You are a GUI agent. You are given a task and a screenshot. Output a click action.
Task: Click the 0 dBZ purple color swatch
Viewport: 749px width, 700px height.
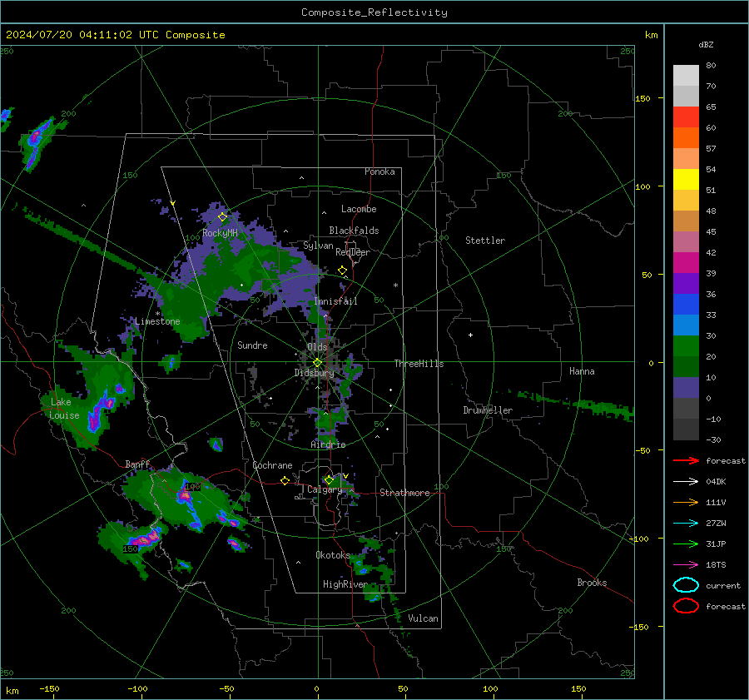pos(686,388)
